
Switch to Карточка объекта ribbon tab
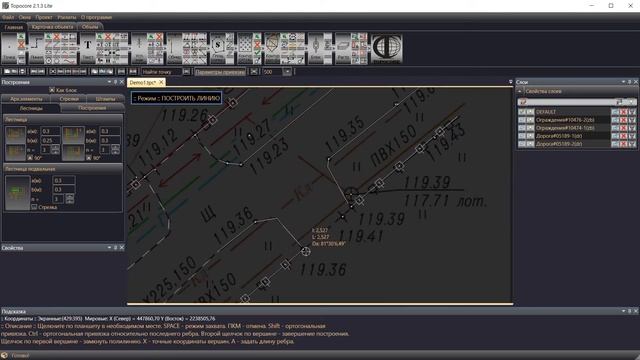[x=52, y=27]
